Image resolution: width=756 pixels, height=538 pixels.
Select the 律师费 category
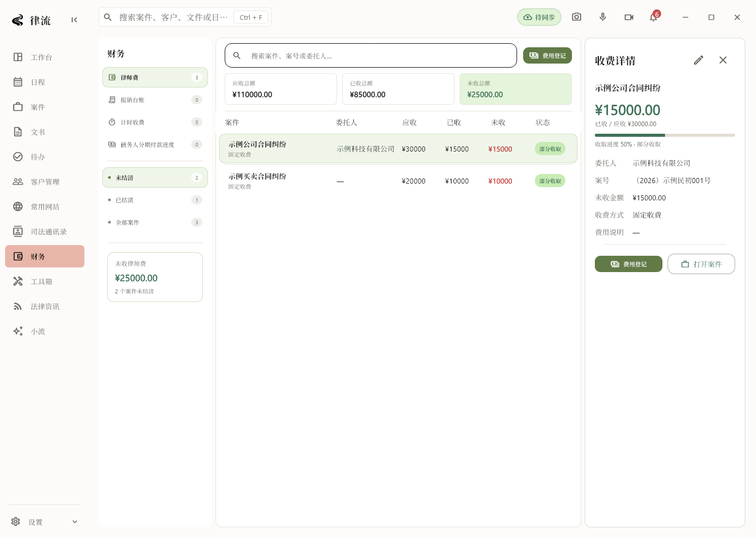[x=155, y=77]
